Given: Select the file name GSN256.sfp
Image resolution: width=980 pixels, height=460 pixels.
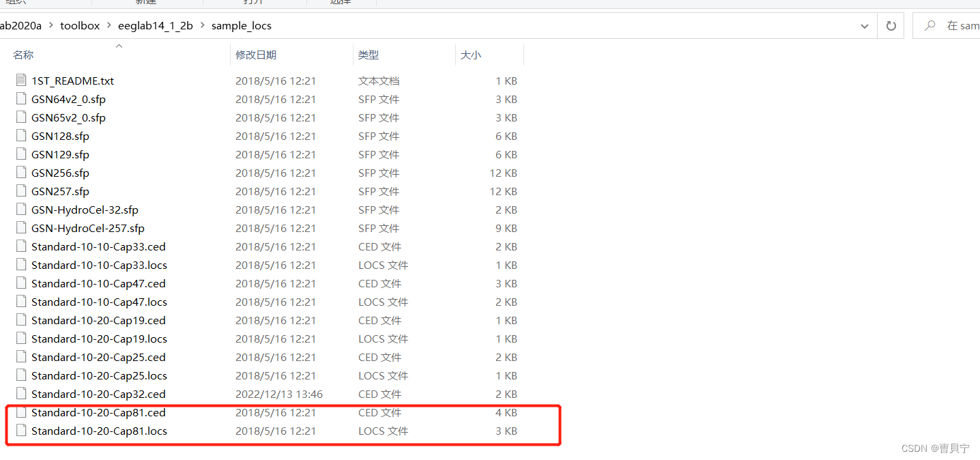Looking at the screenshot, I should [60, 173].
